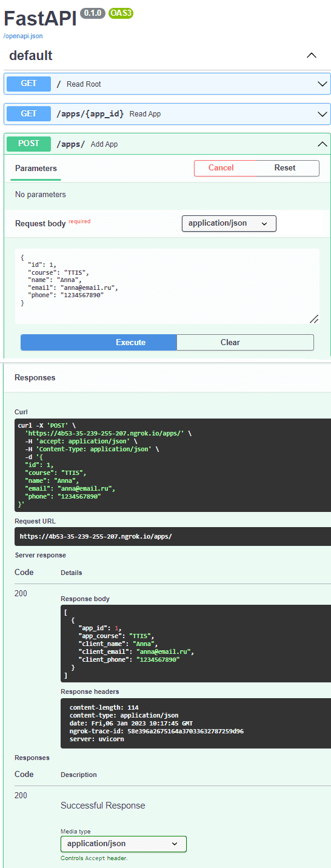Click the 'Controls Accept header.' note
Screen dimensions: 331x868
click(94, 858)
